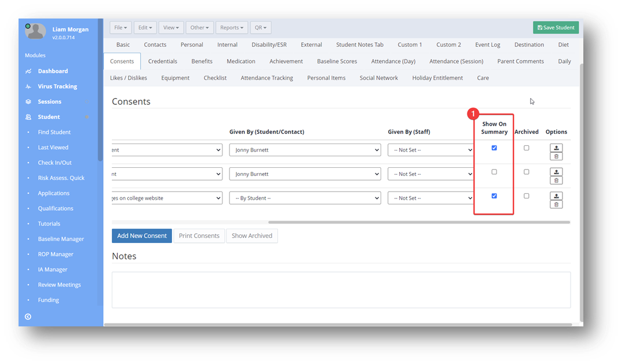Viewport: 621px width, 364px height.
Task: Open the Reports menu dropdown
Action: click(232, 28)
